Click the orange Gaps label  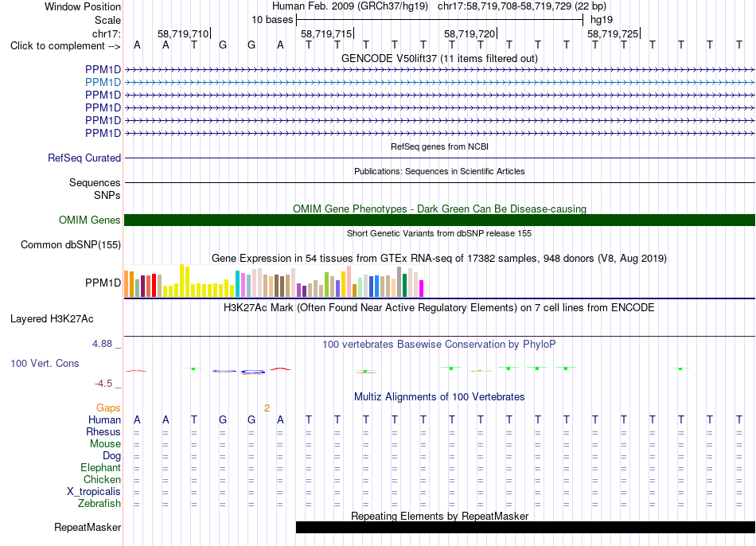(x=108, y=408)
